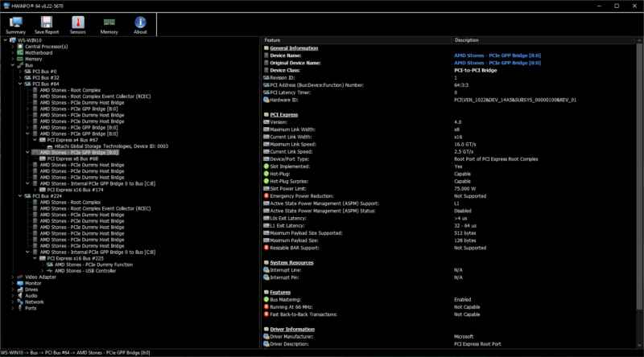The height and width of the screenshot is (357, 644).
Task: Expand the PCI Bus #32 node
Action: pos(19,77)
